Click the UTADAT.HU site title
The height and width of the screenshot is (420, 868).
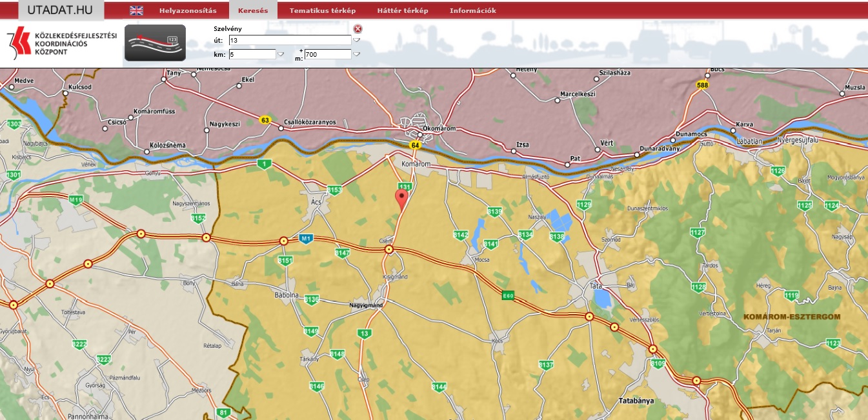(x=61, y=10)
